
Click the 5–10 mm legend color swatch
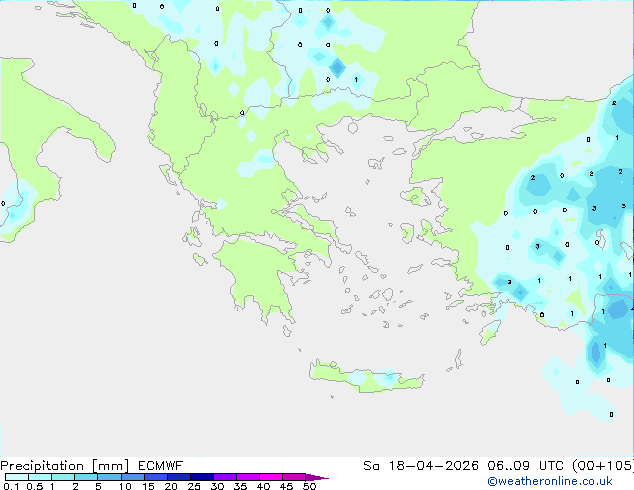tap(109, 477)
